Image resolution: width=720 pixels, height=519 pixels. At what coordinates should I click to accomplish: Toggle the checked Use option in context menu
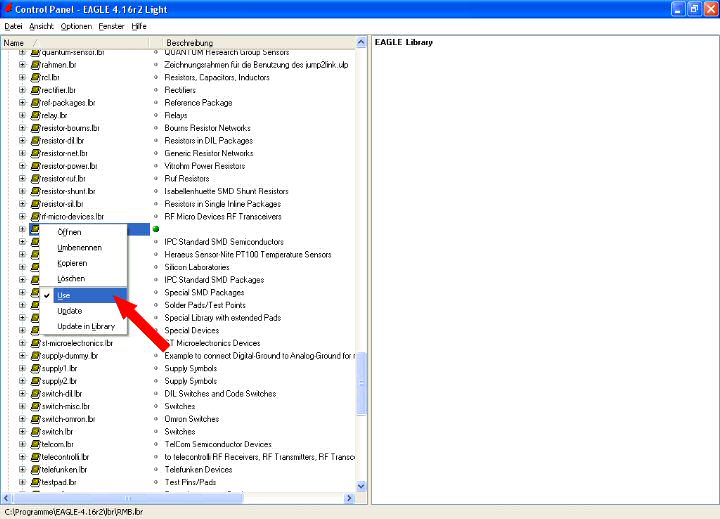64,296
